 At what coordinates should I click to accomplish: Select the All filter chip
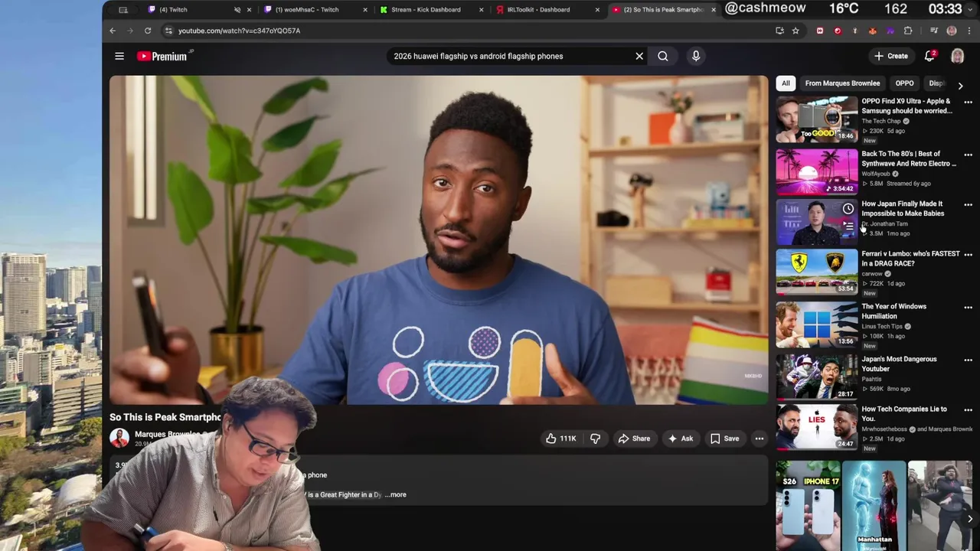click(786, 83)
